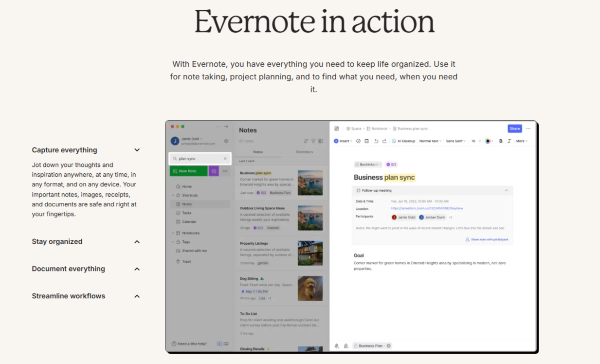This screenshot has height=364, width=600.
Task: Click the plan sync search field
Action: (199, 159)
